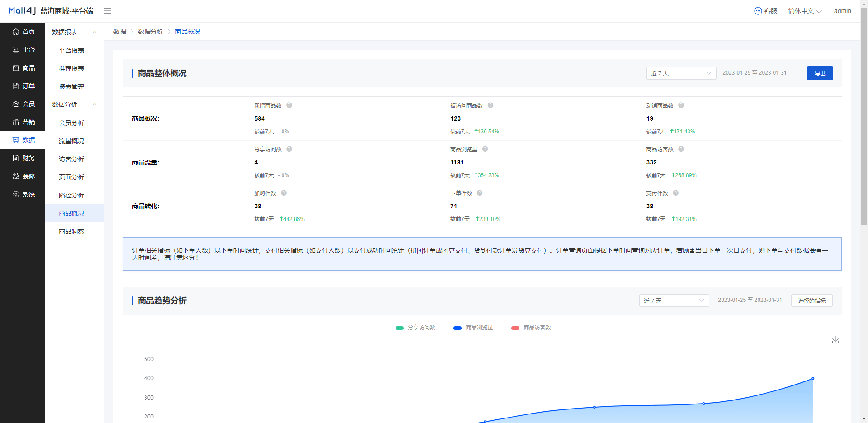Show help tooltip for 动销商品数
This screenshot has height=423, width=868.
681,105
